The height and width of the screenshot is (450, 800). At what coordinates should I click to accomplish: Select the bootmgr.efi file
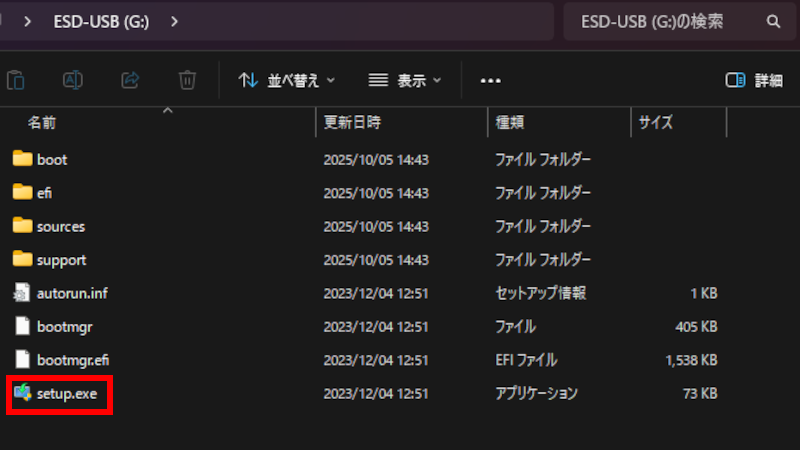pyautogui.click(x=71, y=360)
